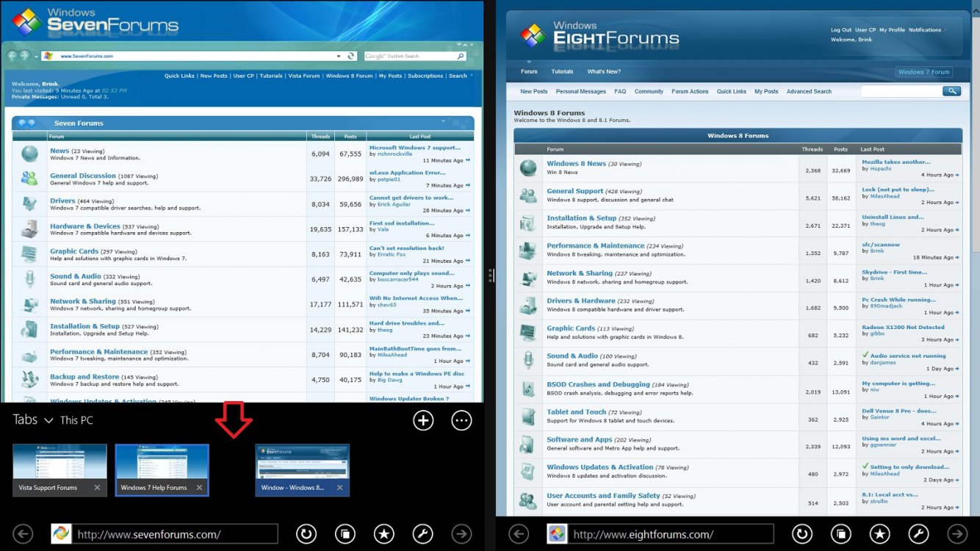
Task: Click the ellipsis icon in the Tabs panel
Action: pos(461,420)
